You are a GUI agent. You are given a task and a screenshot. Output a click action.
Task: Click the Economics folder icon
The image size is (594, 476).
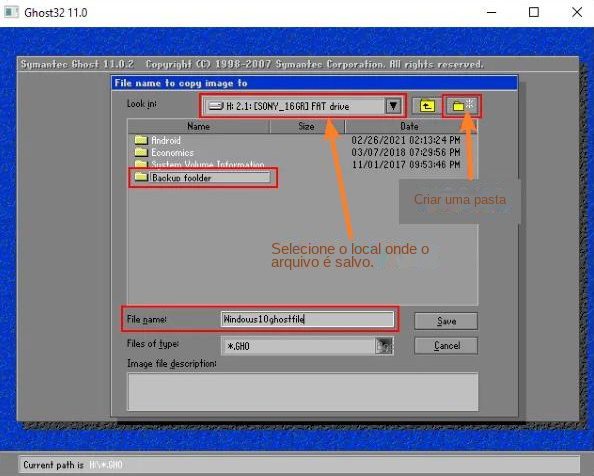coord(141,152)
